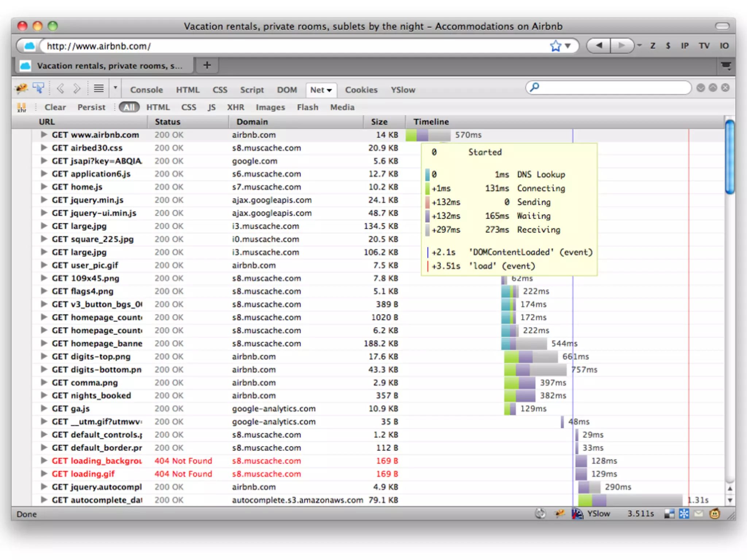Screen dimensions: 747x560
Task: Click the XHR break icon
Action: [22, 108]
